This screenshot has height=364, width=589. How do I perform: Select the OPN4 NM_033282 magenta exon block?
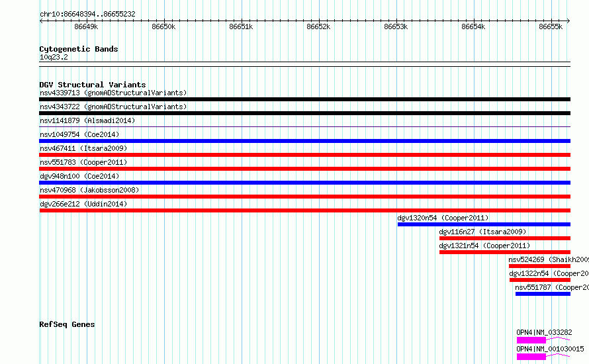tap(531, 340)
